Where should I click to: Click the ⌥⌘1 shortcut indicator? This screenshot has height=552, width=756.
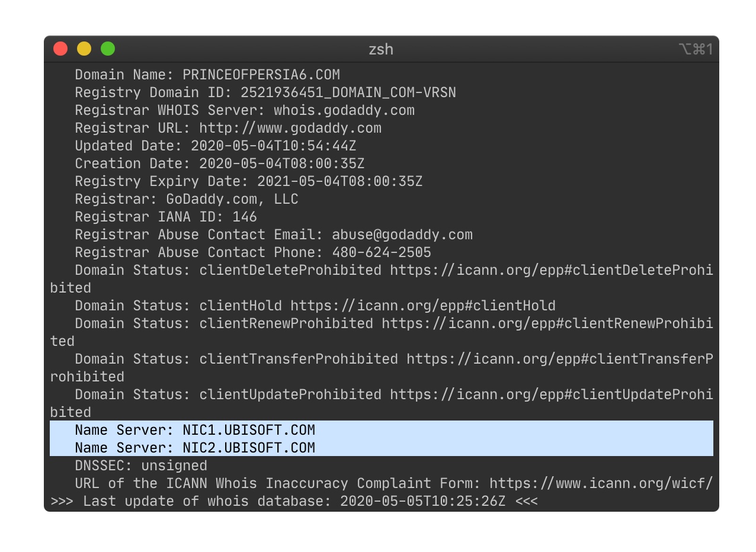(696, 49)
